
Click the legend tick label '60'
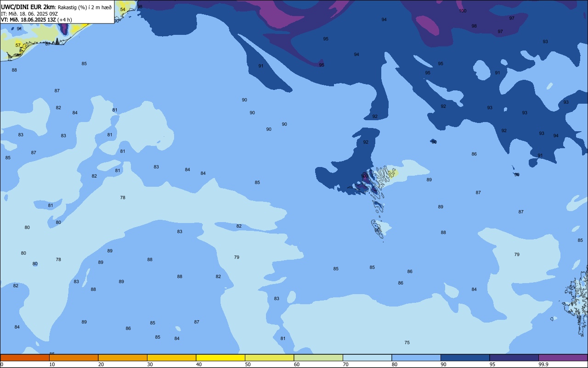[297, 364]
